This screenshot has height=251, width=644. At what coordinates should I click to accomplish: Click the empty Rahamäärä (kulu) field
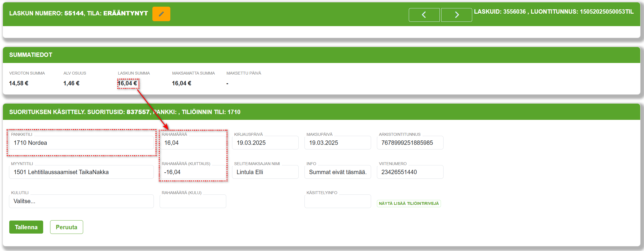pyautogui.click(x=193, y=201)
